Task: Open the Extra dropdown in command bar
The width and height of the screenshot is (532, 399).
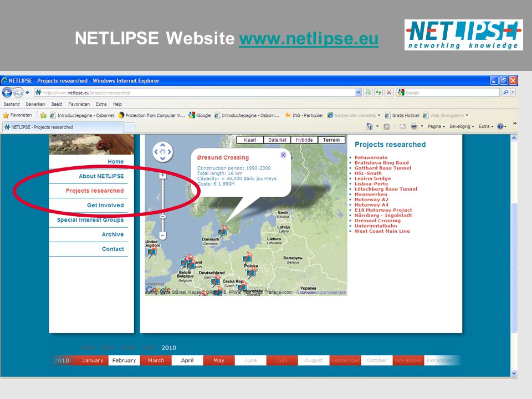Action: coord(486,126)
